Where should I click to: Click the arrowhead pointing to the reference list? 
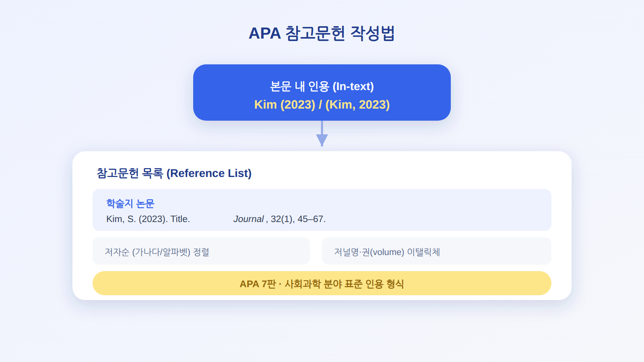coord(322,140)
